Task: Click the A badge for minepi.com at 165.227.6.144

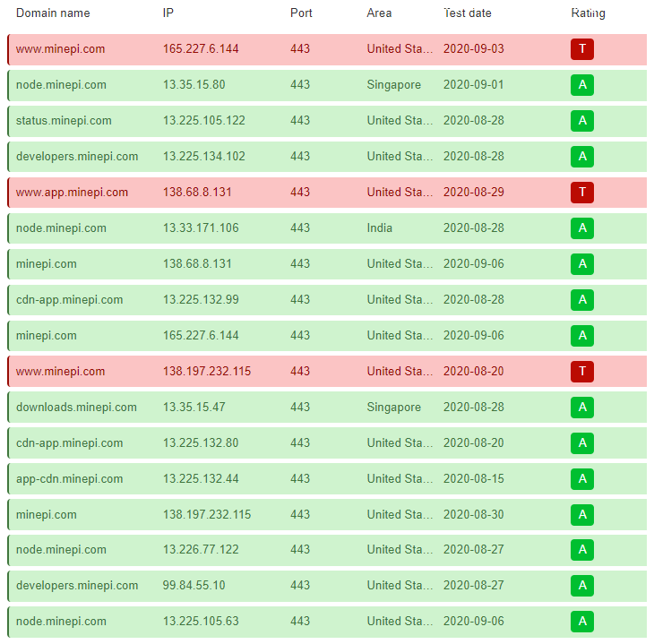Action: click(581, 336)
